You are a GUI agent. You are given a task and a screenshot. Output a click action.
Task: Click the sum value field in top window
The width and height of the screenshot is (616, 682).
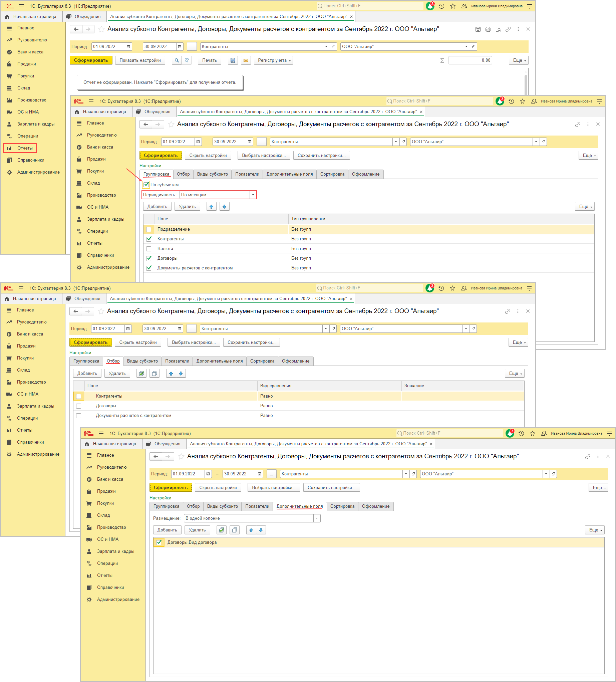470,60
